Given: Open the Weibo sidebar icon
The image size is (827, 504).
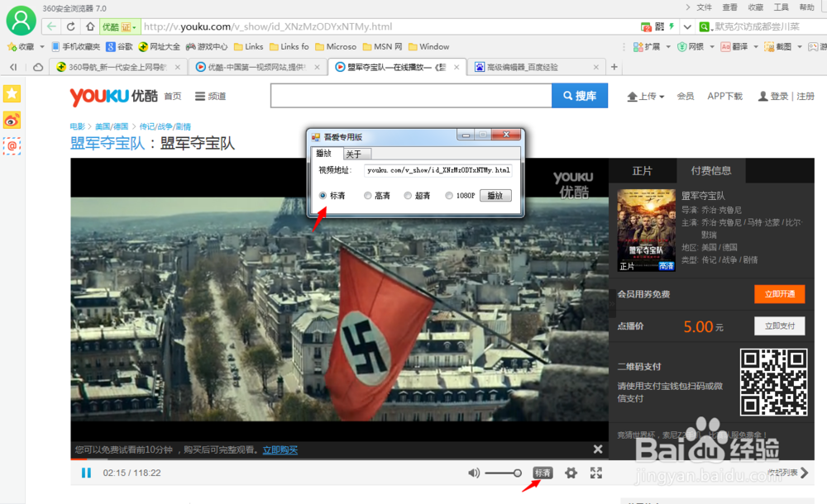Looking at the screenshot, I should point(12,120).
